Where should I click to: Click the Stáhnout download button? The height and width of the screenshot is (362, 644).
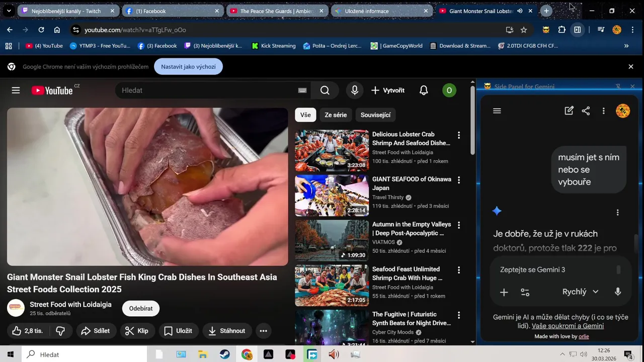(x=227, y=331)
